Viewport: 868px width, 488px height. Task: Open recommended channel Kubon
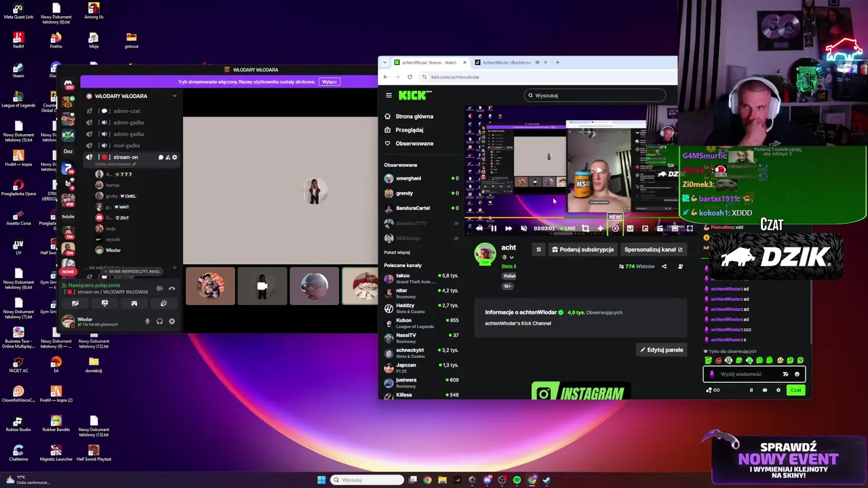[421, 323]
